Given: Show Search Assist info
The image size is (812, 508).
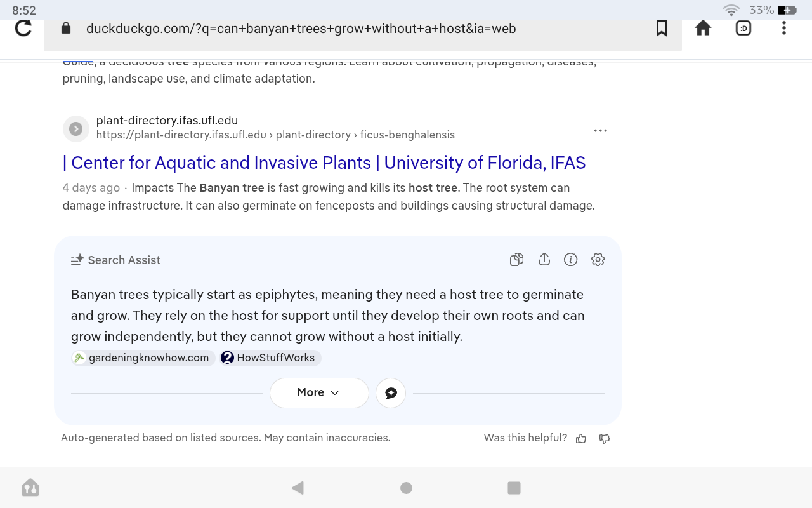Looking at the screenshot, I should point(570,260).
